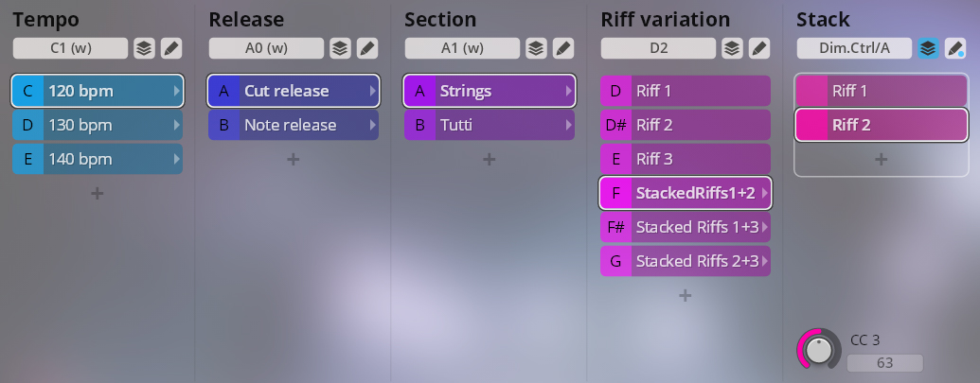Click the CC 3 value field showing 63
The height and width of the screenshot is (383, 980).
884,363
